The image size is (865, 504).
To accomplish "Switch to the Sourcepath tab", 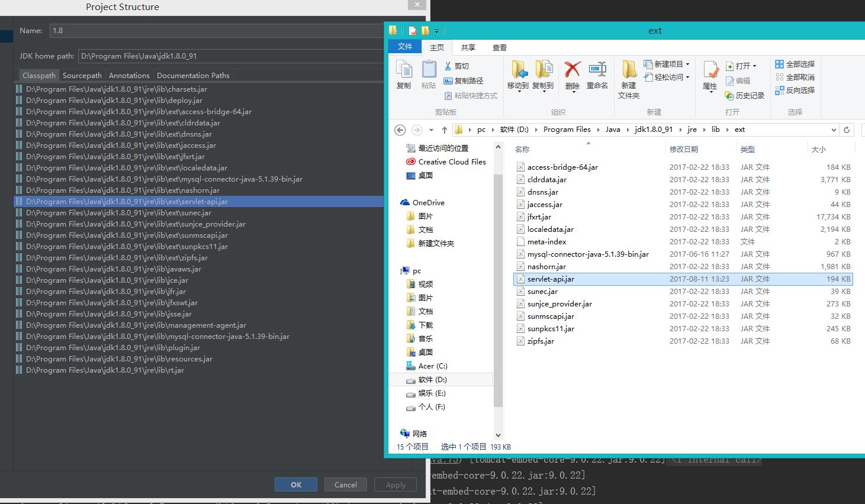I will tap(82, 75).
